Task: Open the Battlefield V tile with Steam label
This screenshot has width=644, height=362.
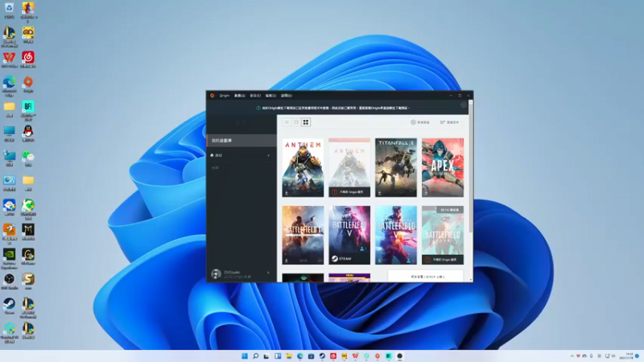Action: pos(349,235)
